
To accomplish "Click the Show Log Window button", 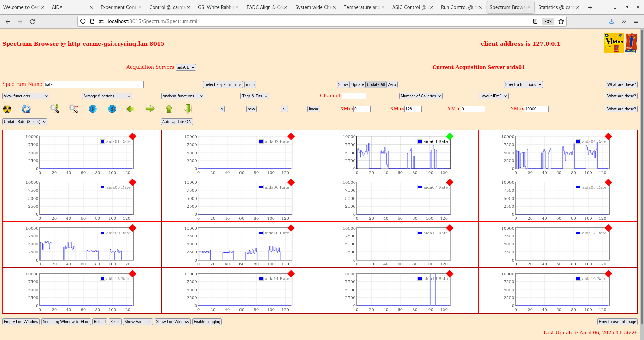I will pyautogui.click(x=172, y=322).
